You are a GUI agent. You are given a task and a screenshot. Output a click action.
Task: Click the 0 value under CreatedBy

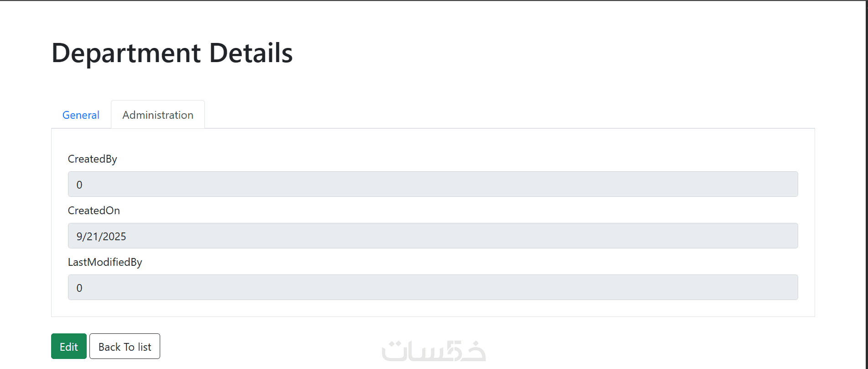[x=79, y=185]
